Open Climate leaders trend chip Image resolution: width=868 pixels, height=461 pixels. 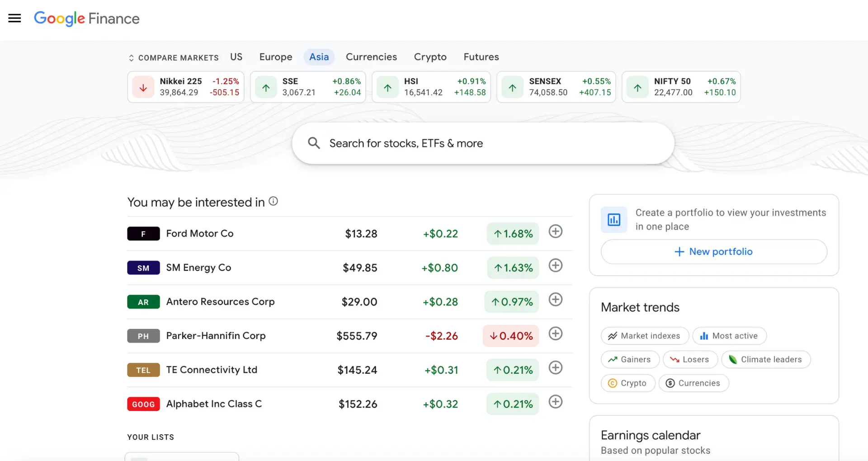pos(766,359)
